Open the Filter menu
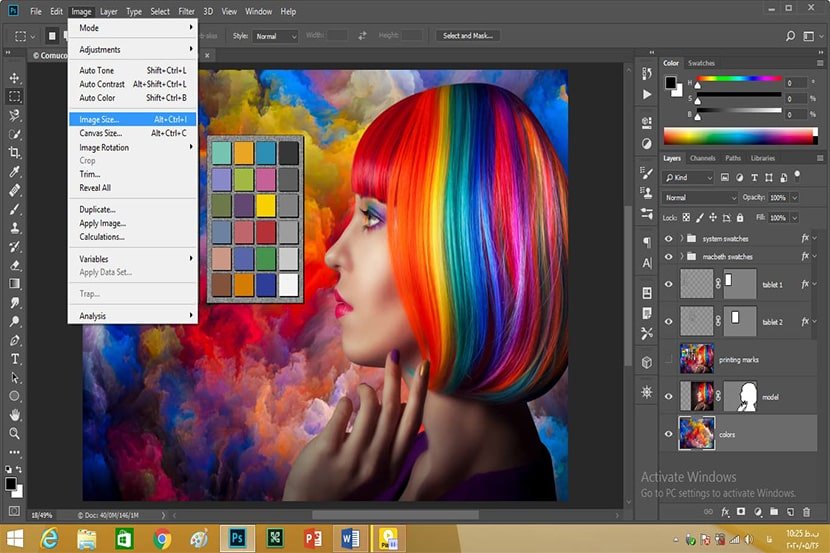The image size is (830, 553). [186, 11]
